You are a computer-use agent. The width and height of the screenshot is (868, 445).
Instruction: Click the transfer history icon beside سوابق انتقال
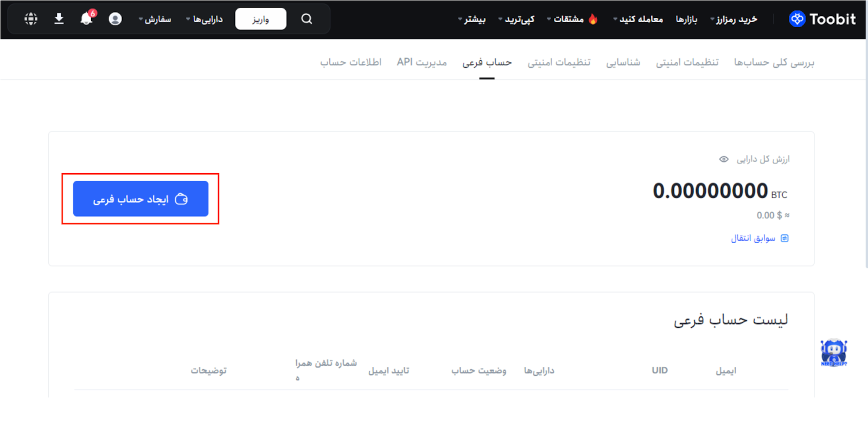784,238
